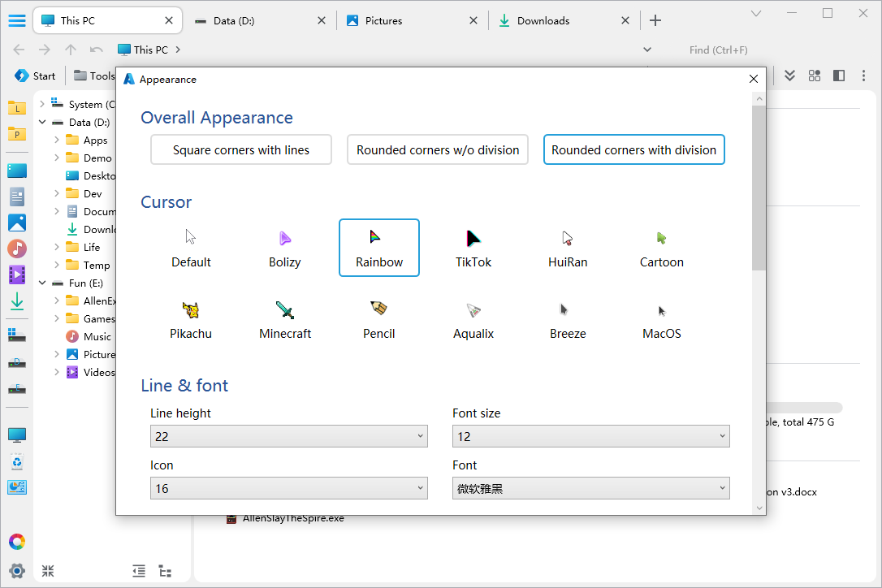This screenshot has width=882, height=588.
Task: Add a new tab with plus button
Action: (655, 21)
